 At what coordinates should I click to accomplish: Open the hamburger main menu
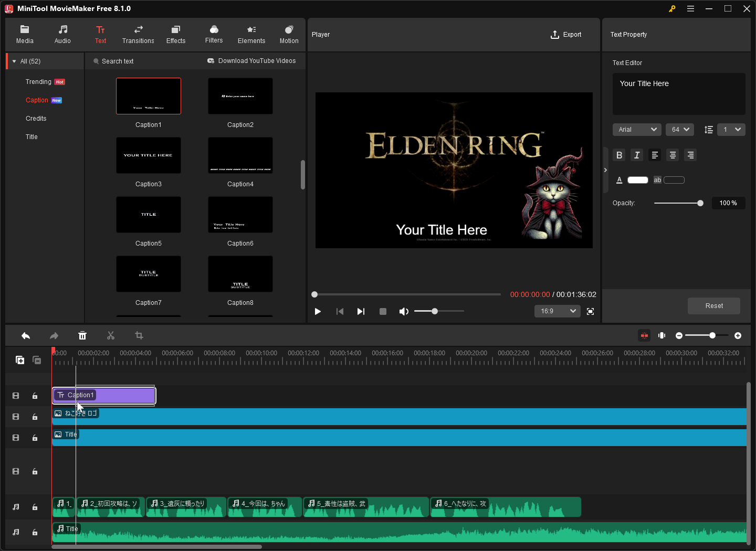pos(691,9)
